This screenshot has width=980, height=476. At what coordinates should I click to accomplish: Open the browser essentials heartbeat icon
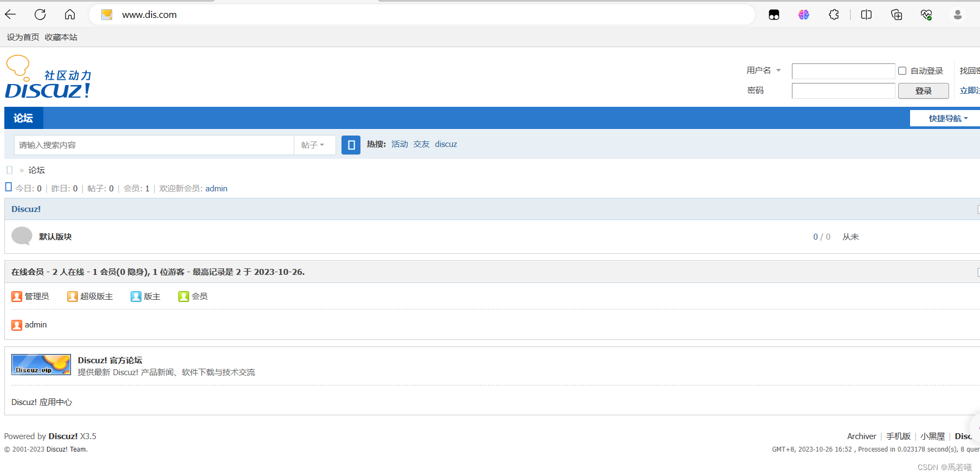tap(926, 15)
